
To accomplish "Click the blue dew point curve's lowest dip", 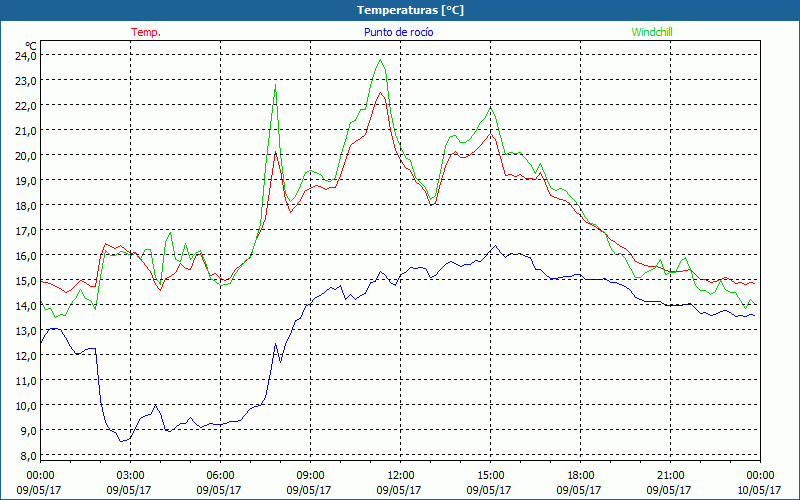I will [x=121, y=441].
